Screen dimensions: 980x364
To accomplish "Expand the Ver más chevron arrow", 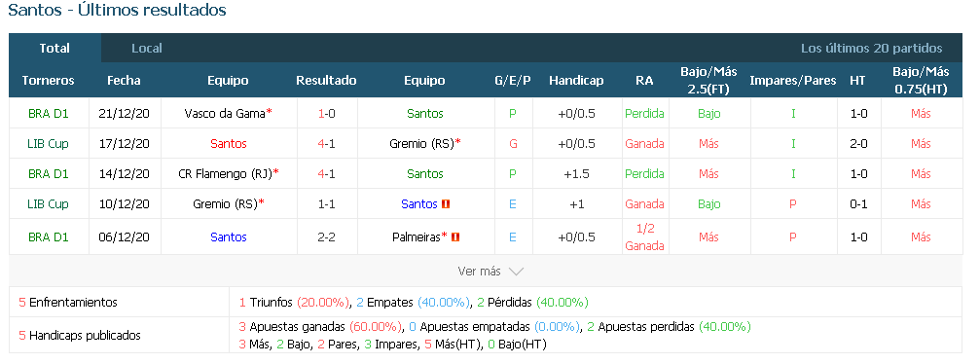I will click(516, 272).
